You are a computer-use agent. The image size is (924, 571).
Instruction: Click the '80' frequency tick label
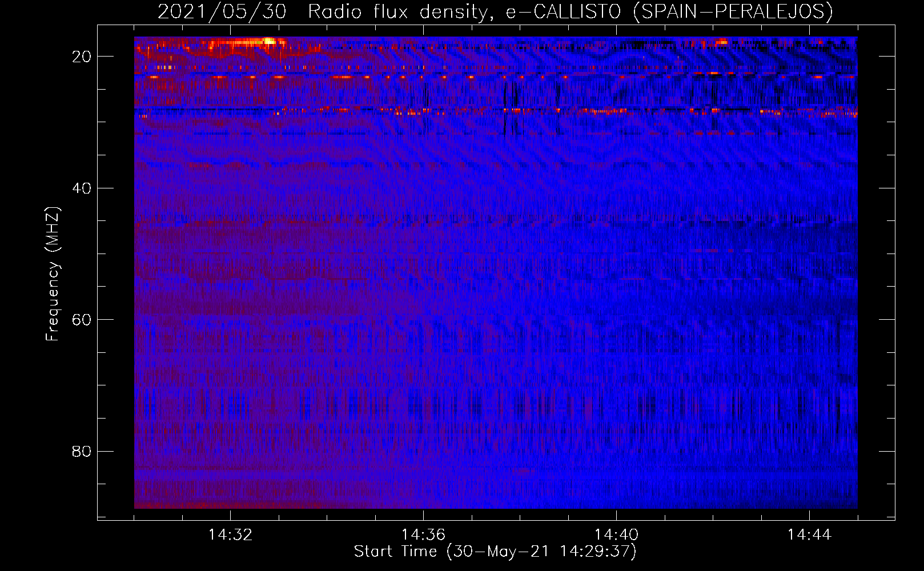pos(82,452)
